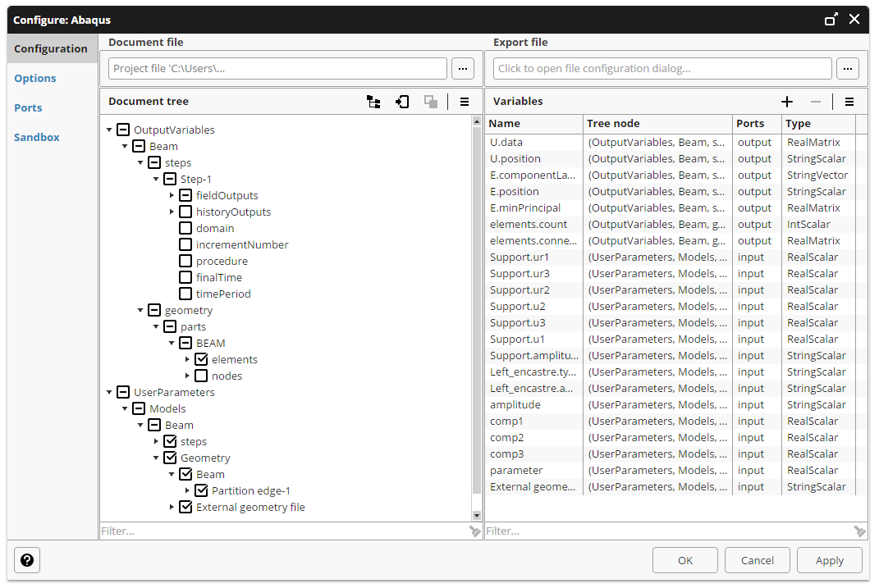Check the finalTime checkbox
The image size is (879, 588).
(185, 277)
